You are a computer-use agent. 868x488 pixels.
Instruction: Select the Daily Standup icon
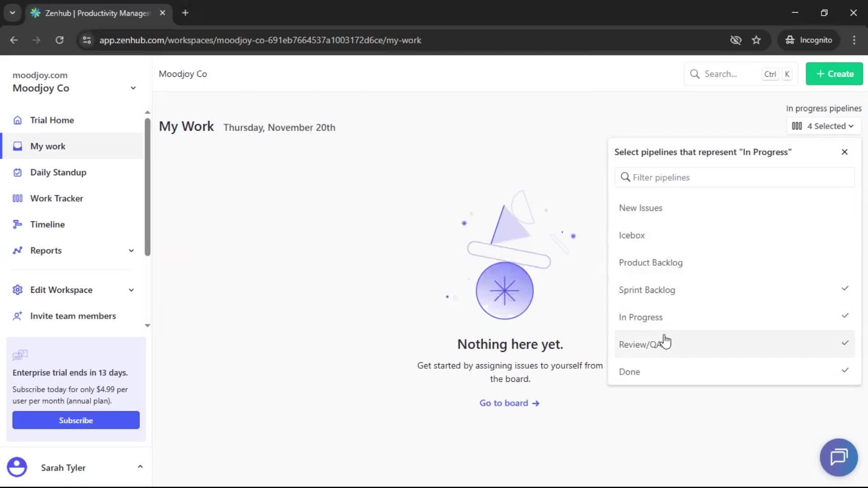[x=17, y=172]
